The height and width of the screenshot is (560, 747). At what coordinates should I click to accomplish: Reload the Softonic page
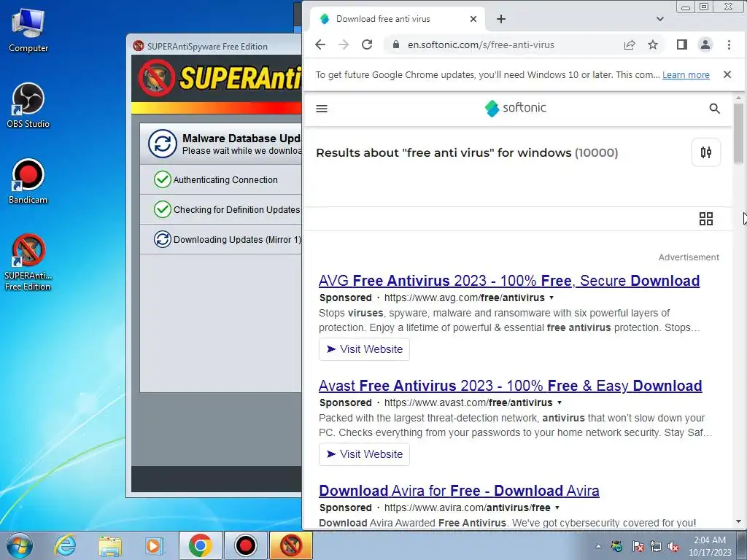point(367,44)
